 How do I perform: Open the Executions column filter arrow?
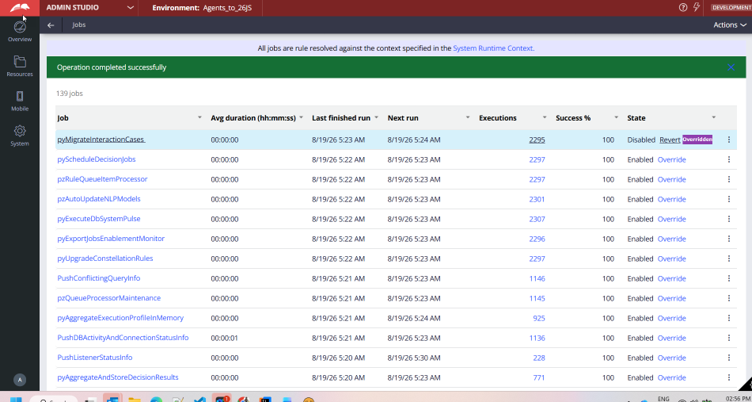(x=544, y=118)
